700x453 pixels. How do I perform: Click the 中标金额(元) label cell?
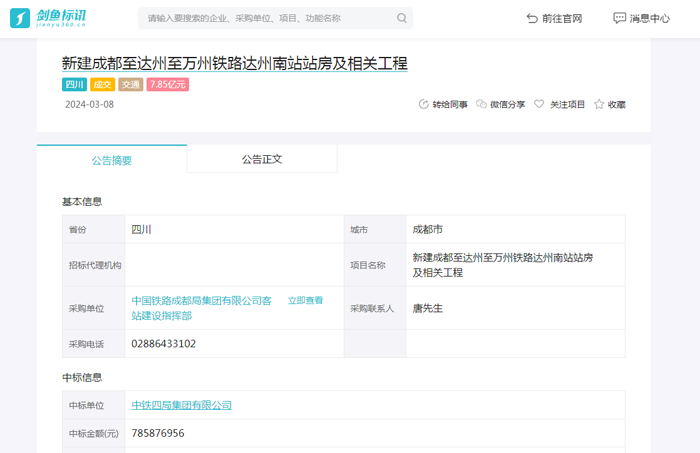coord(94,433)
